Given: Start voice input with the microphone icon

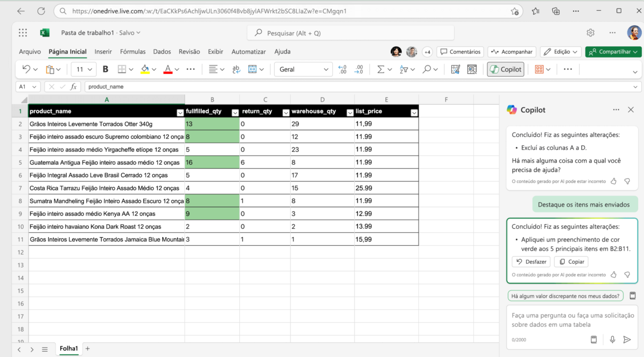Looking at the screenshot, I should (612, 339).
